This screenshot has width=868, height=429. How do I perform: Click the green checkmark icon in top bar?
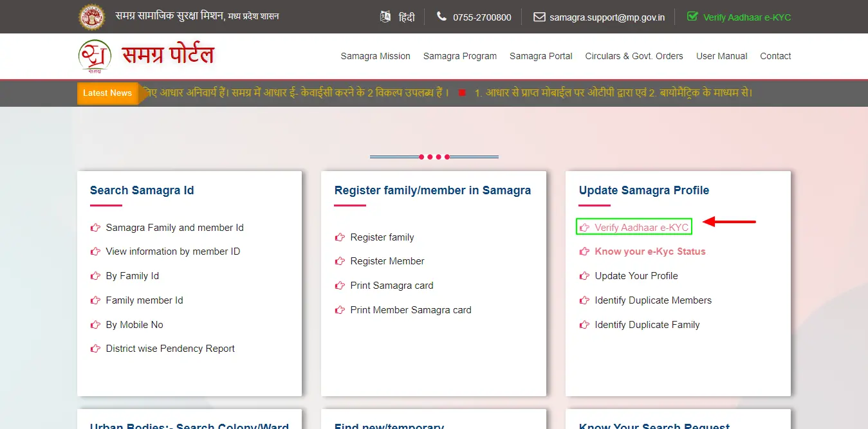(x=692, y=17)
